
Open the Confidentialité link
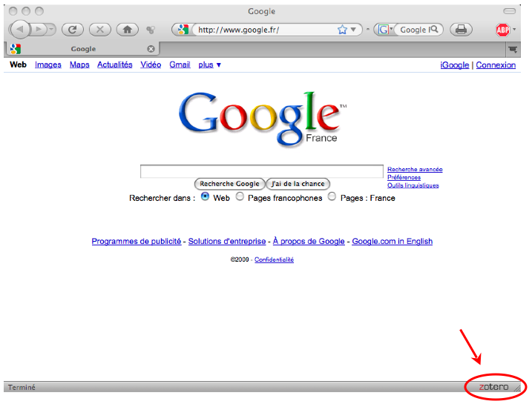[x=274, y=259]
